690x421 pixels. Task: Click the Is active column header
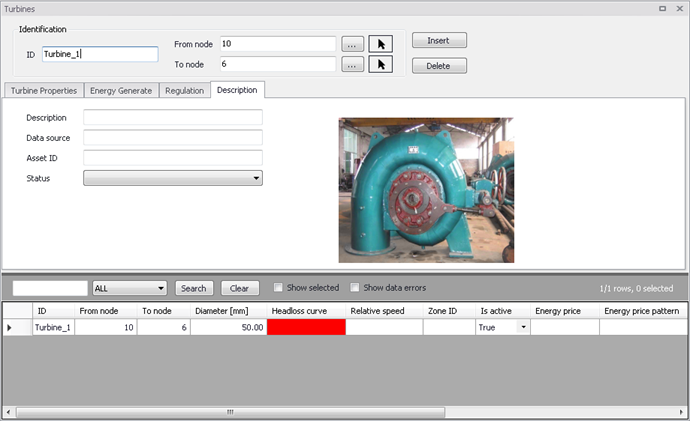coord(503,311)
